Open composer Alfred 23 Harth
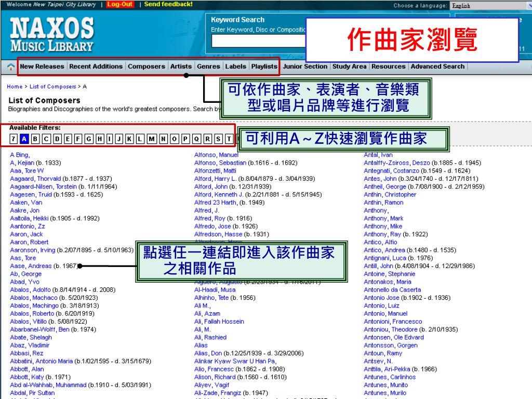 click(216, 203)
